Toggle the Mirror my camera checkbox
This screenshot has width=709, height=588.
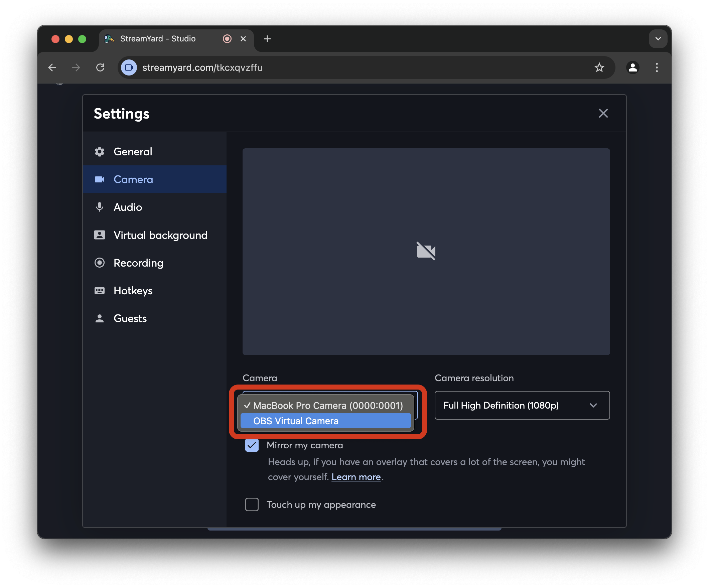[x=252, y=445]
